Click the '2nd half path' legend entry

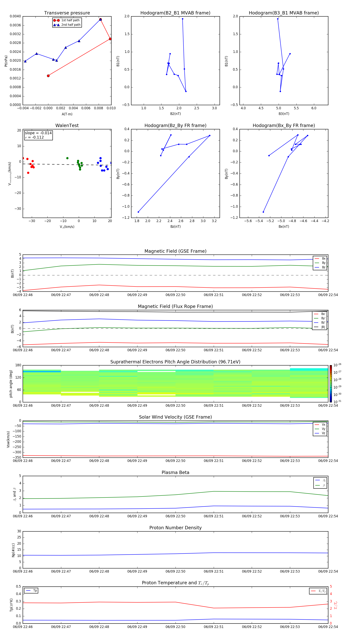point(67,25)
